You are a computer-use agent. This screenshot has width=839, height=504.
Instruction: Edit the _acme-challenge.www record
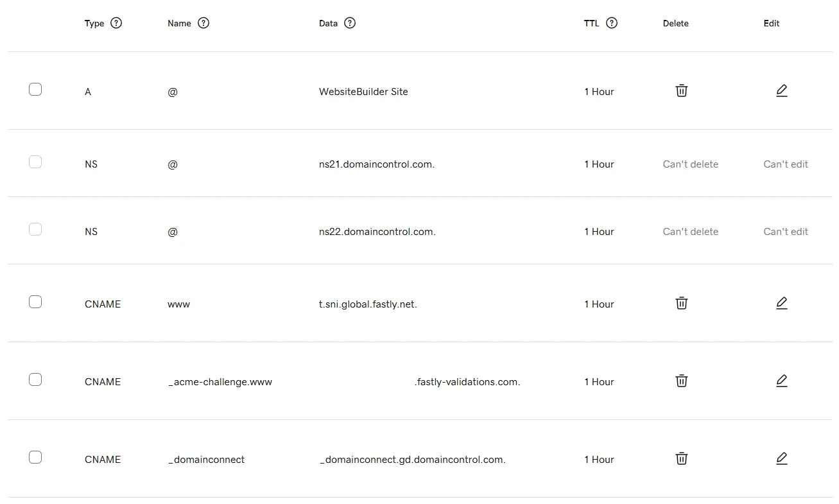(x=781, y=381)
